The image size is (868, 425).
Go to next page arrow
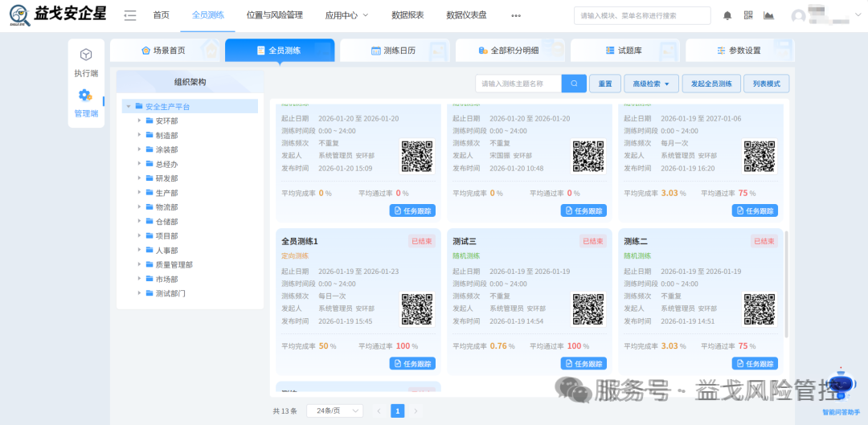click(416, 411)
